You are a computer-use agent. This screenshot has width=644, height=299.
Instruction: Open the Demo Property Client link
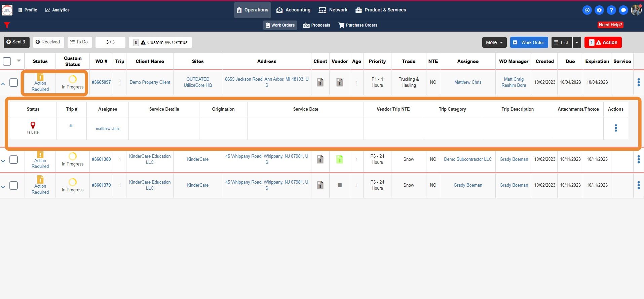150,82
